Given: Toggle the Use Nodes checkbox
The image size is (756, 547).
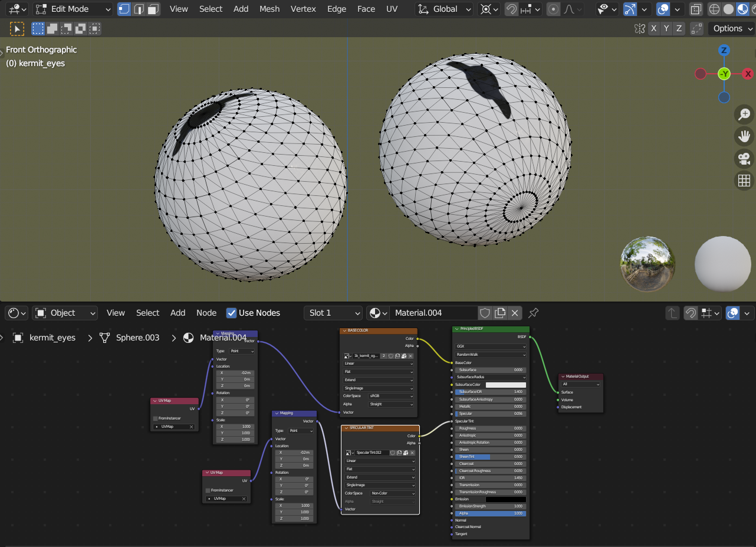Looking at the screenshot, I should coord(232,313).
